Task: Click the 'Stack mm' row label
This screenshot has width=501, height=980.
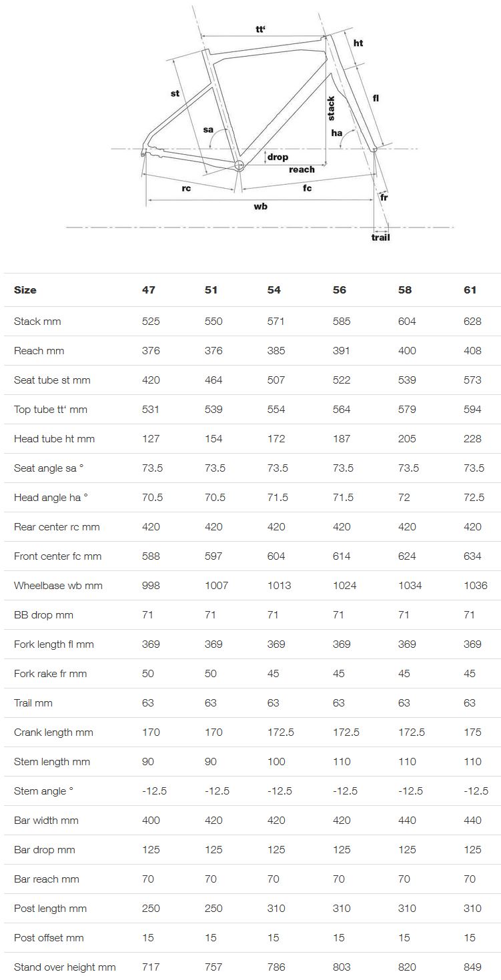Action: [37, 322]
